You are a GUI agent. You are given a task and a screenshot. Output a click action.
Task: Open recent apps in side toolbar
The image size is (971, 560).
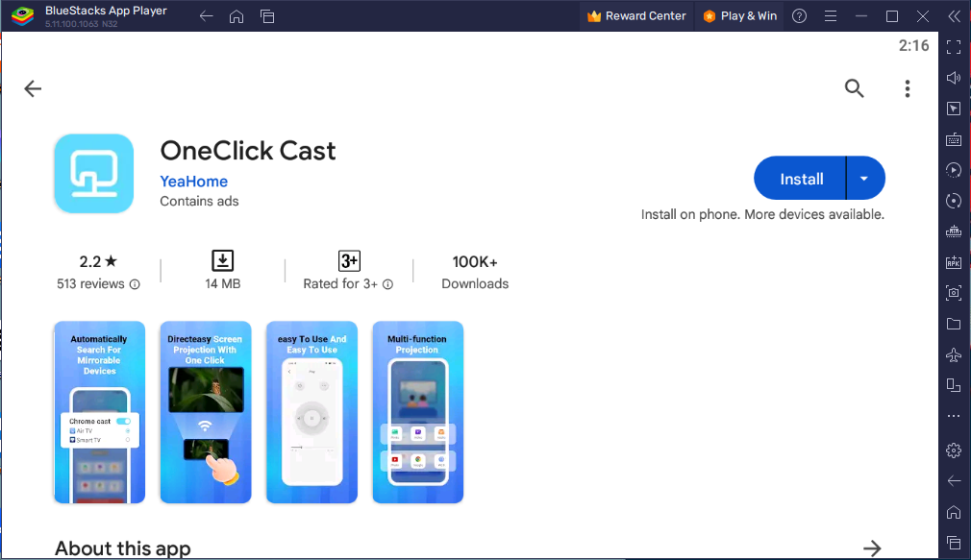(x=954, y=543)
